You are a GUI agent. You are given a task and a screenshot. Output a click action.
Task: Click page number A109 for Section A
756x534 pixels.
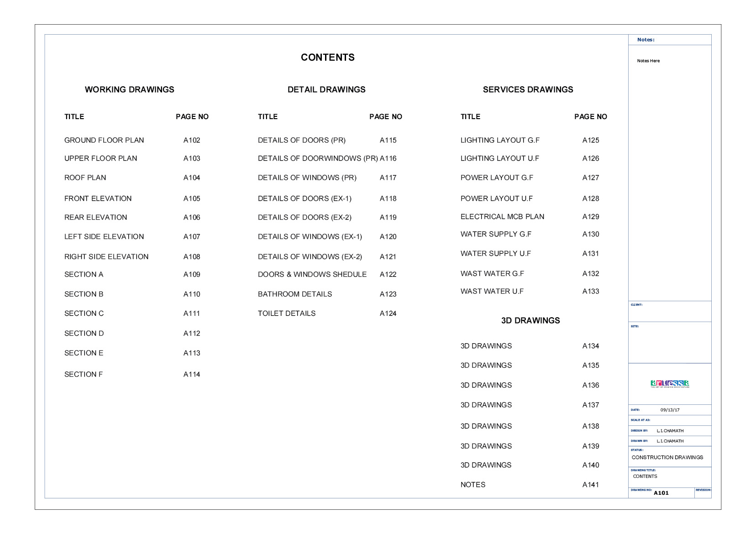click(x=192, y=274)
